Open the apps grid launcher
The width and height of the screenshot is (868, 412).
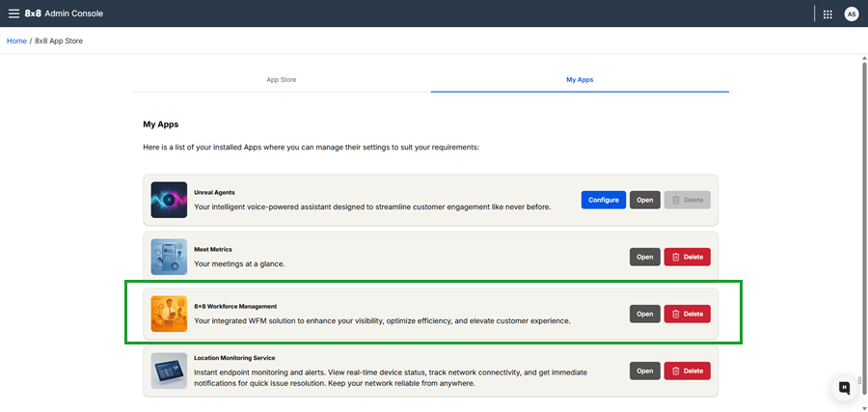pos(827,14)
